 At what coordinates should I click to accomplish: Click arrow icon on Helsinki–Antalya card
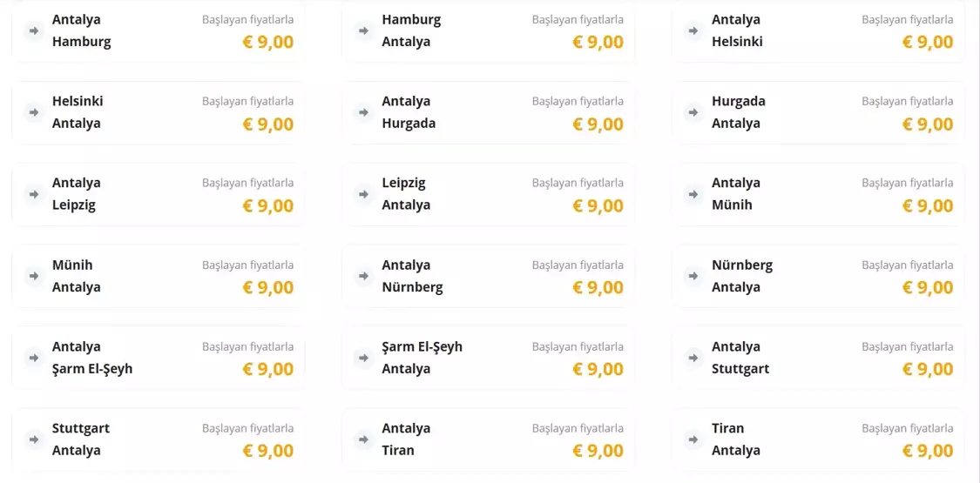[33, 112]
